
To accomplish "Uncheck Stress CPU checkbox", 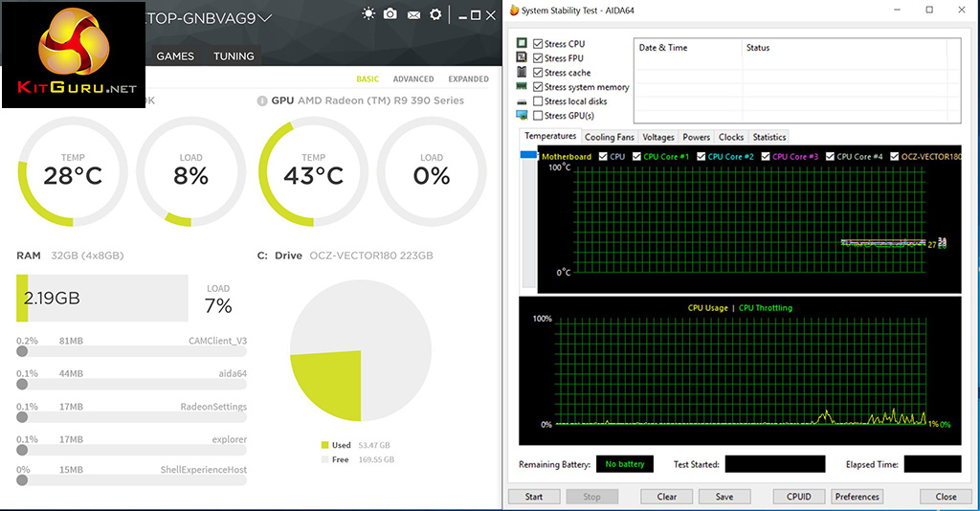I will (x=538, y=44).
